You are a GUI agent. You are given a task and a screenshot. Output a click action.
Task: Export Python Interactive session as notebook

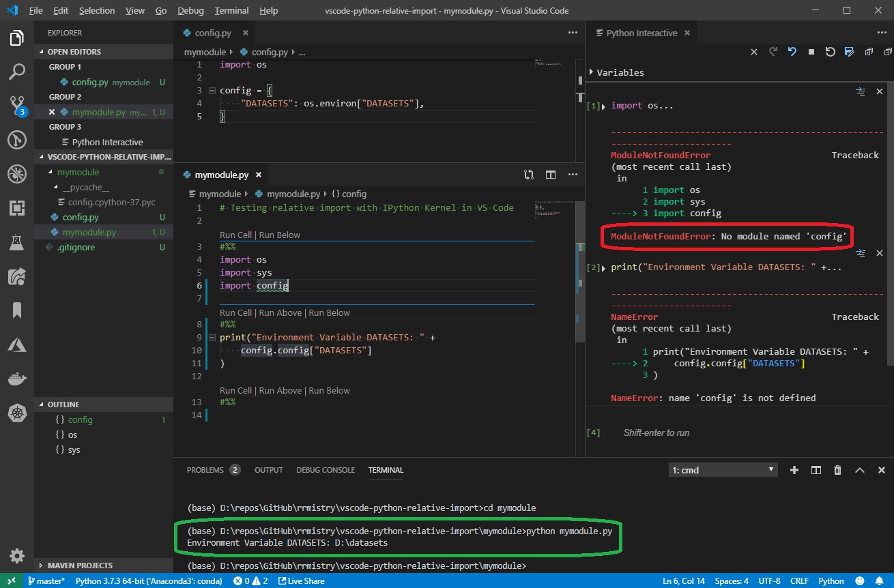[x=848, y=51]
